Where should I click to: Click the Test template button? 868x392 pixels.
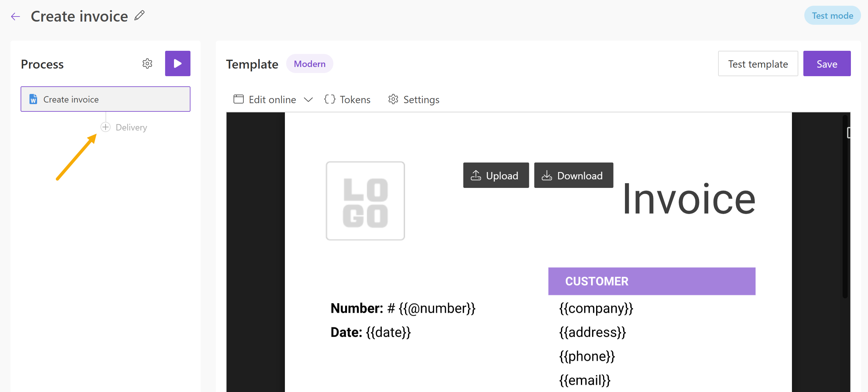pos(758,63)
